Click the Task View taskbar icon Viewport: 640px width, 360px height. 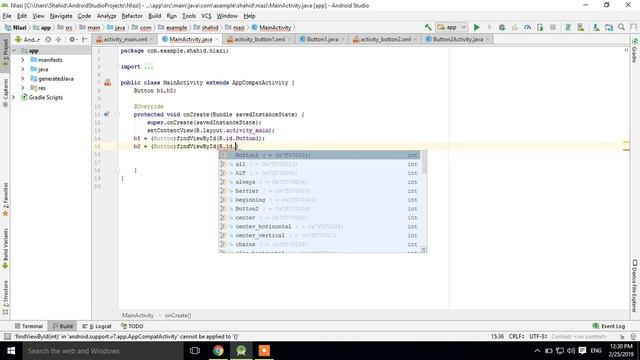[195, 351]
